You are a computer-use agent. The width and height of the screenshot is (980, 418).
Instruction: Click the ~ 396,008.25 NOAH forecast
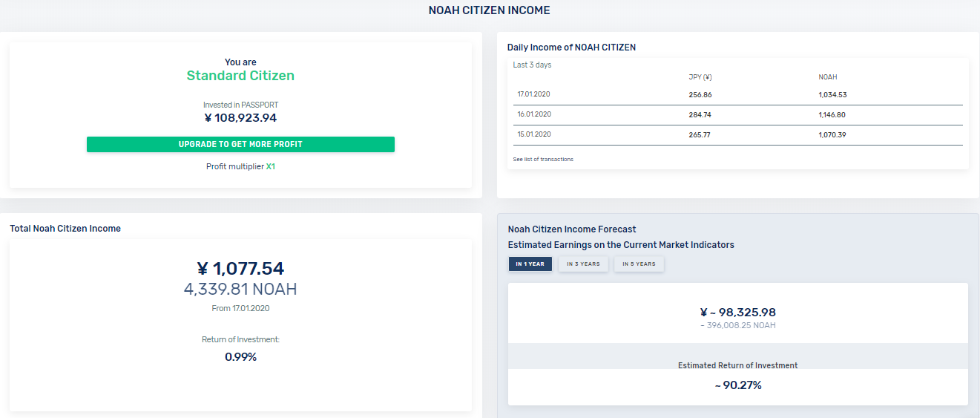tap(738, 325)
